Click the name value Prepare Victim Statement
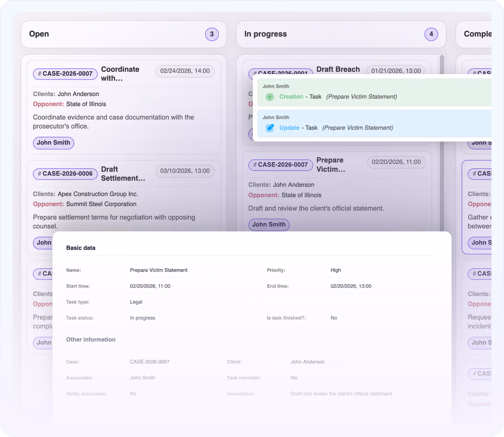The image size is (504, 437). coord(158,270)
